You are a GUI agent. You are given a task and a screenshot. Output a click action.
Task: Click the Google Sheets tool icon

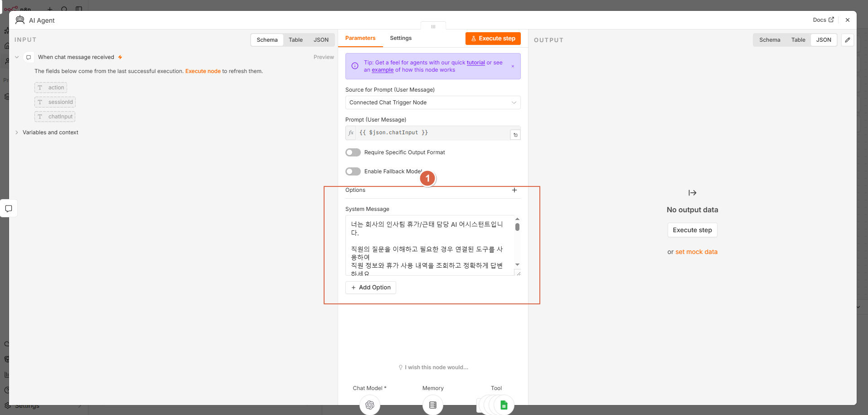[504, 405]
